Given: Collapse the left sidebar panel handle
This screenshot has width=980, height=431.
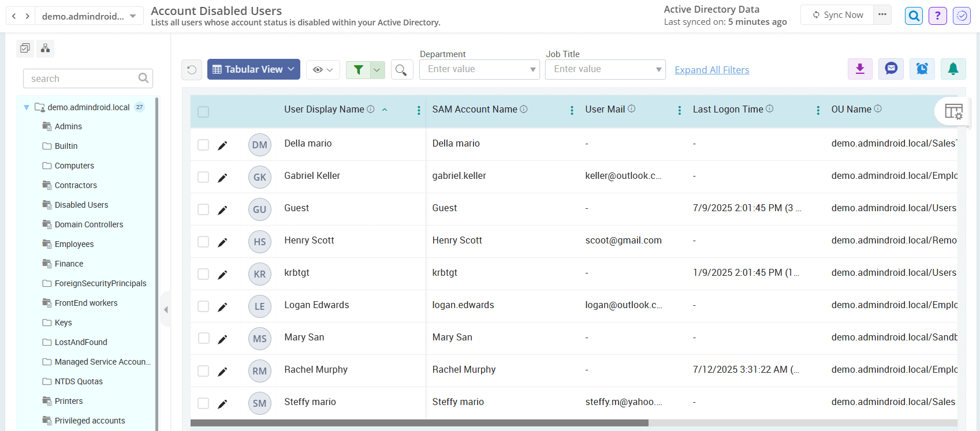Looking at the screenshot, I should (x=166, y=310).
